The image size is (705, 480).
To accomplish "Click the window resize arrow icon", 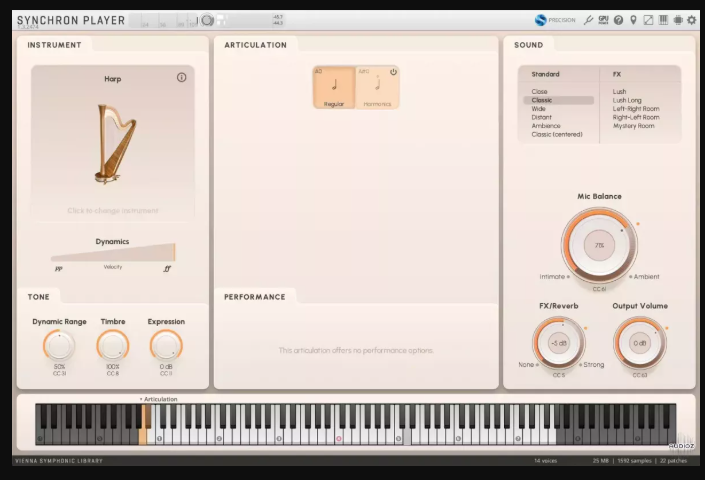I will click(648, 20).
